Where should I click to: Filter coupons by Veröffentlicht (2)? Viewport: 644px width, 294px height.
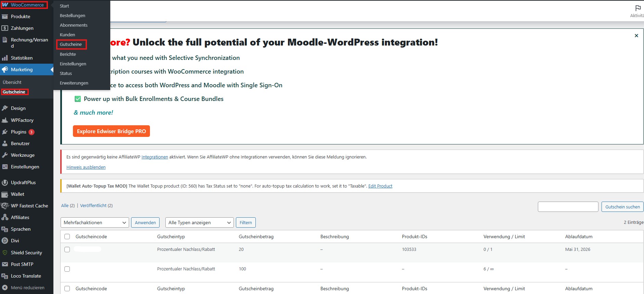click(96, 206)
